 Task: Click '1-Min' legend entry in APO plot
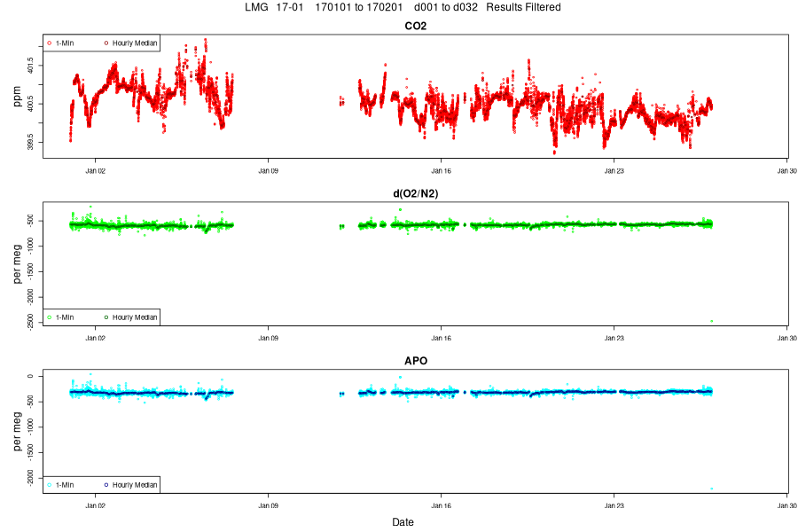(x=65, y=485)
